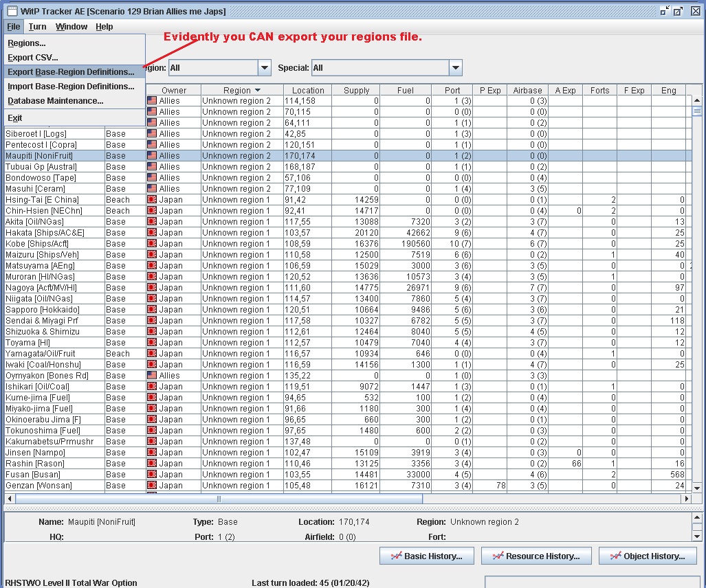This screenshot has height=588, width=706.
Task: Click the Special combo box showing All
Action: [x=387, y=68]
